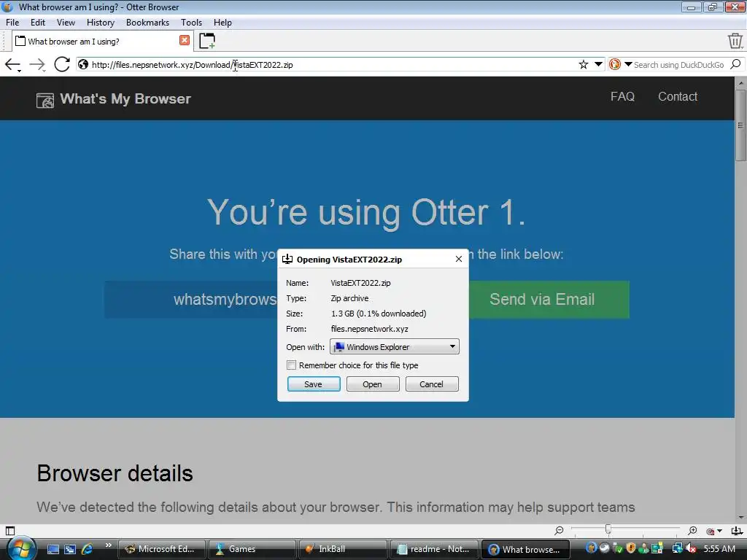
Task: Click the '1.3 GB (0.1% downloaded)' size text
Action: point(379,314)
